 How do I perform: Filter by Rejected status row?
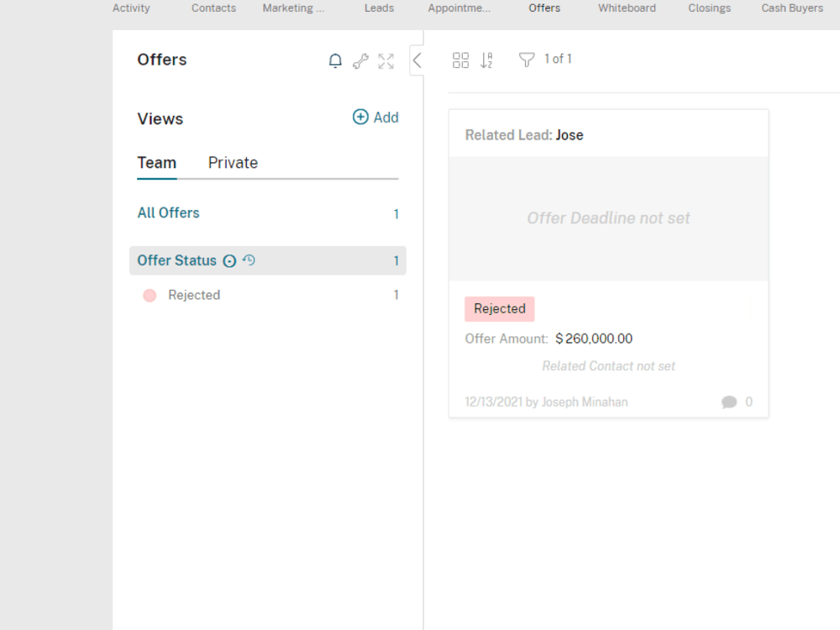point(268,295)
